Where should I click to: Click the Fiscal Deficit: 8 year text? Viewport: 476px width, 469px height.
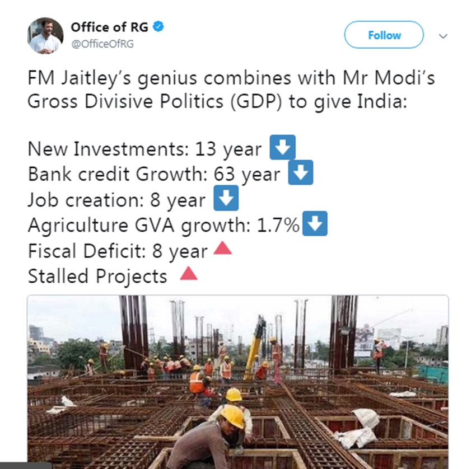(x=118, y=251)
